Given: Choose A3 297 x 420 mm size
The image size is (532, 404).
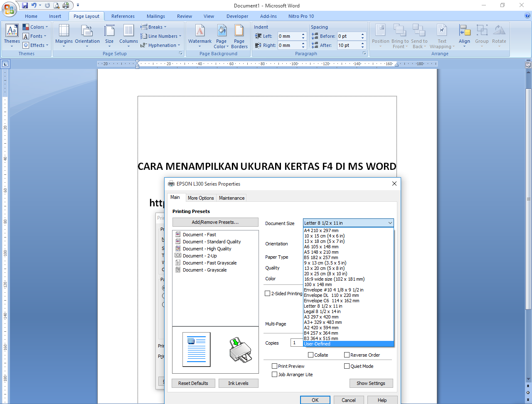Looking at the screenshot, I should click(348, 317).
